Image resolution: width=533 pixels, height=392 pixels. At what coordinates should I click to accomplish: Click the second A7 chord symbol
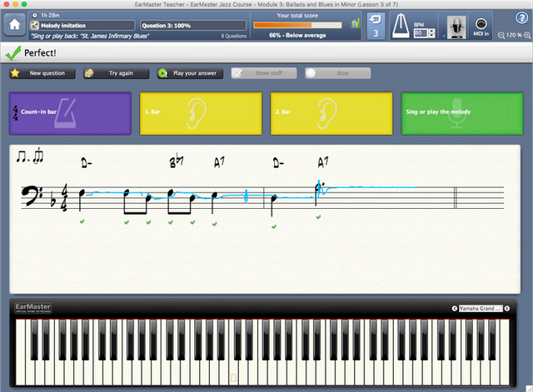tap(323, 162)
